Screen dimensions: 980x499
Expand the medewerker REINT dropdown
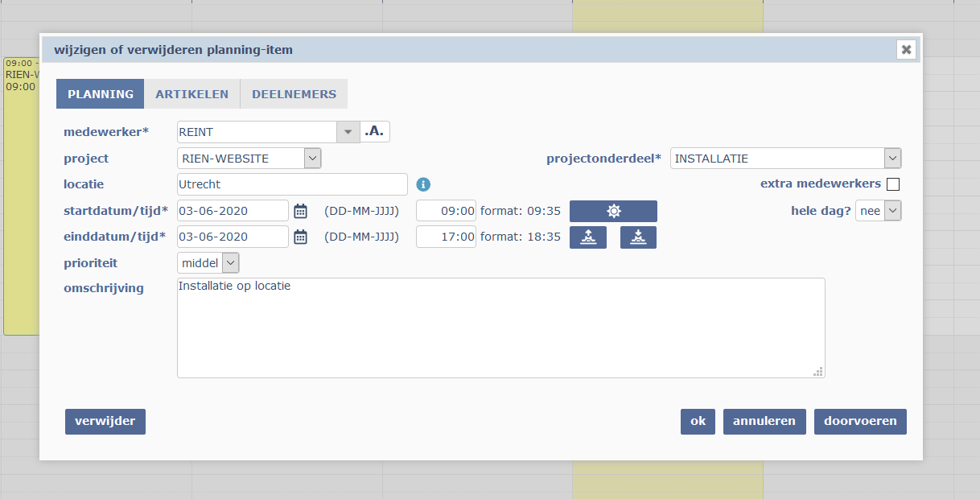[x=348, y=132]
